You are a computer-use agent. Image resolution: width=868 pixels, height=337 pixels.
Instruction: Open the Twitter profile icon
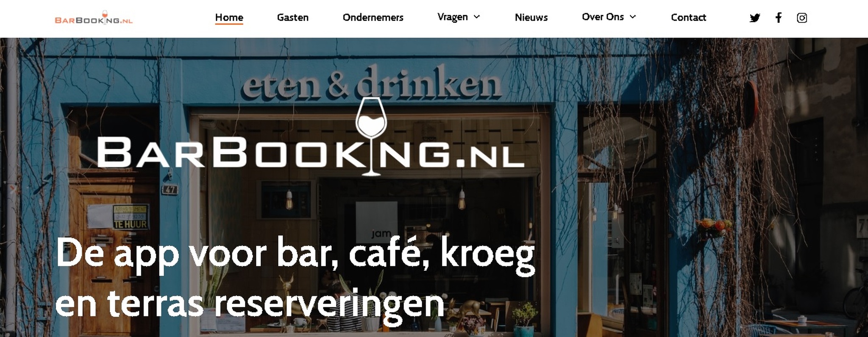(x=754, y=18)
